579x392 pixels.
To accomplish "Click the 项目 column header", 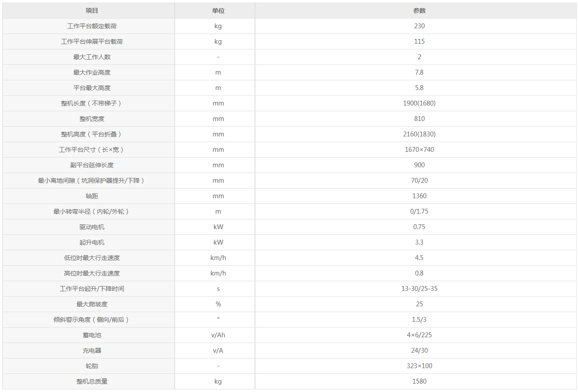I will 92,11.
